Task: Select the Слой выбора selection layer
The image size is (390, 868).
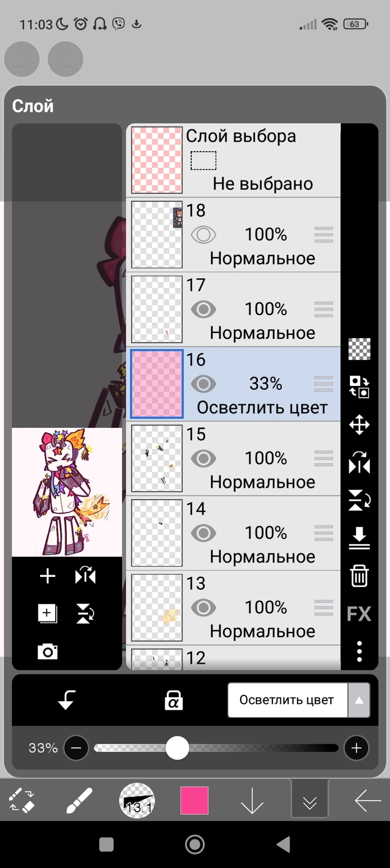Action: (x=233, y=160)
